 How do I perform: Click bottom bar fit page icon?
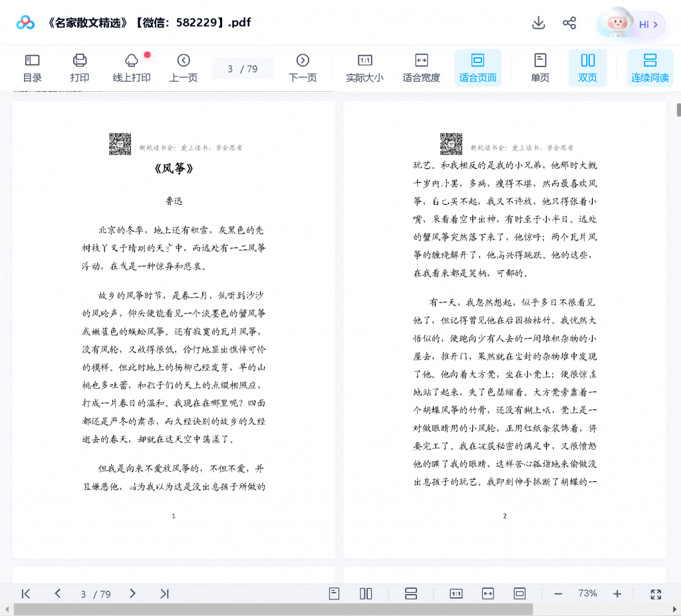tap(519, 593)
